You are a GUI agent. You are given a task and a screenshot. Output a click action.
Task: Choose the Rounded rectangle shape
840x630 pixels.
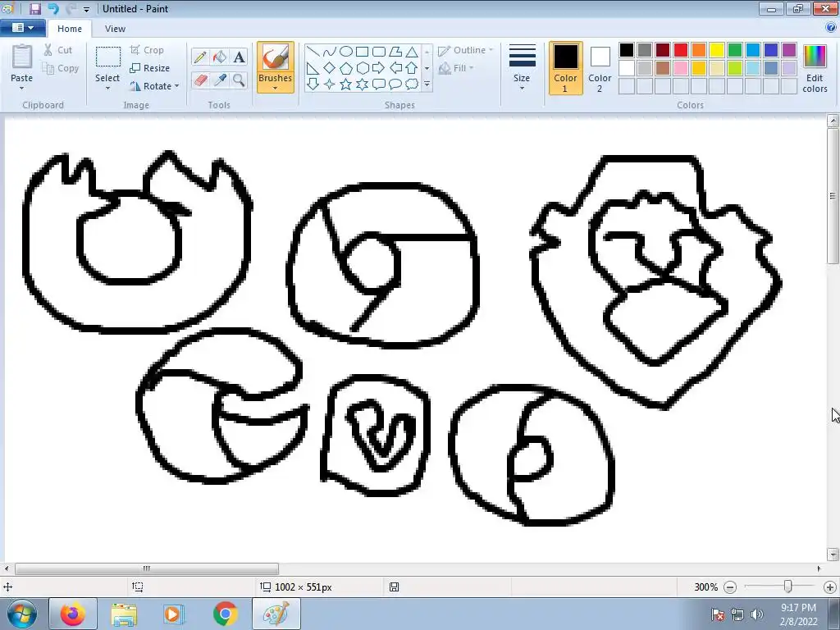pyautogui.click(x=379, y=52)
